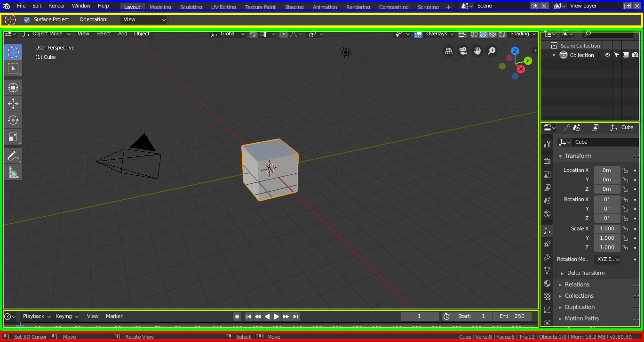This screenshot has height=342, width=644.
Task: Toggle Collection visibility eye icon
Action: point(607,55)
